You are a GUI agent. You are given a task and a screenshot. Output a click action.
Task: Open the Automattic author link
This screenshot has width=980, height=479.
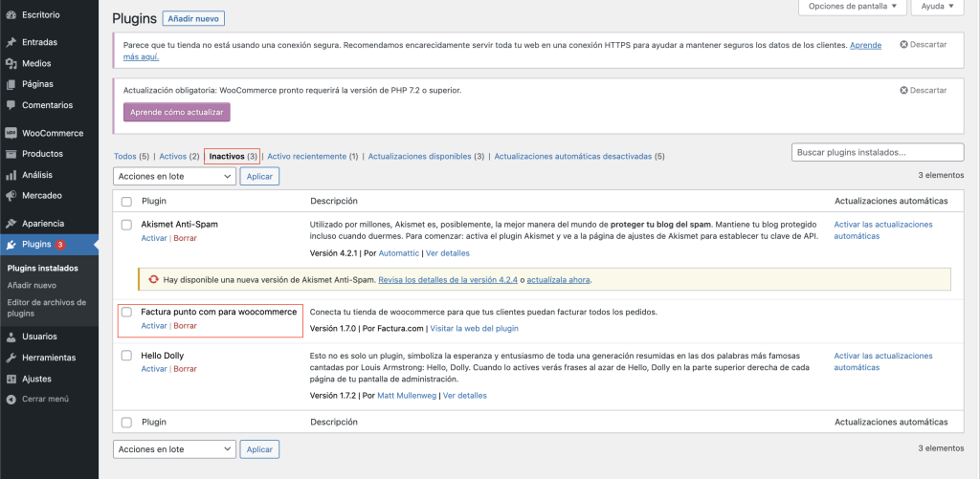point(399,253)
